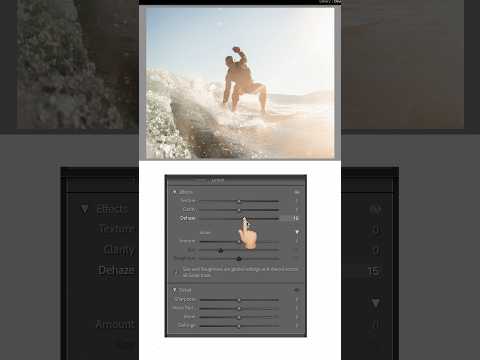
Task: Click the Noise Reduction slider handle
Action: pos(239,309)
